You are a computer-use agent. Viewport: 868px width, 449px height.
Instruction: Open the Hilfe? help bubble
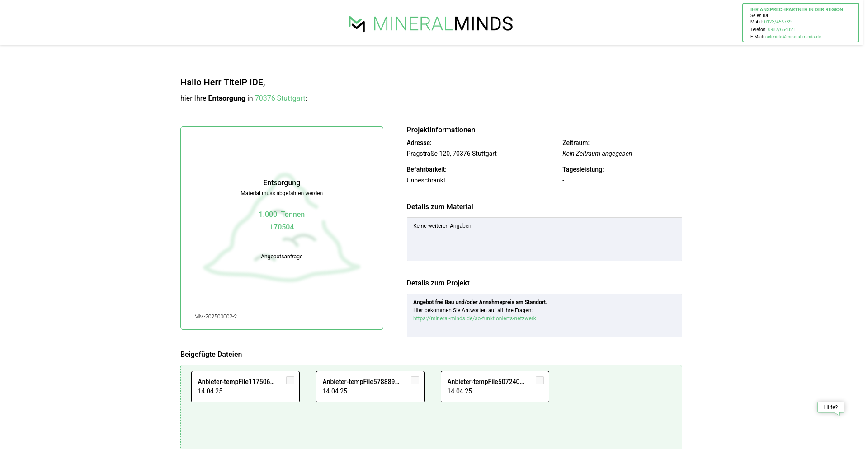point(830,407)
